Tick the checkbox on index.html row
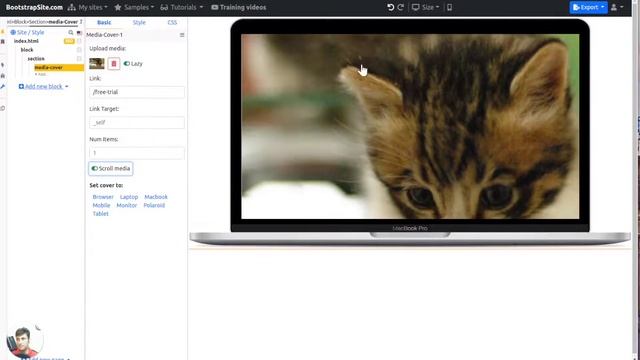The width and height of the screenshot is (640, 360). pyautogui.click(x=79, y=41)
